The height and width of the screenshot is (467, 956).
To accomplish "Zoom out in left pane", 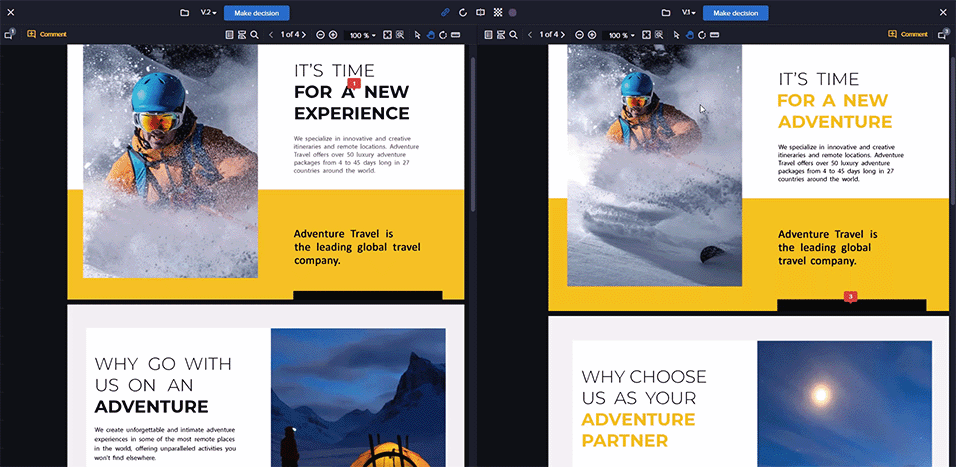I will click(x=320, y=35).
